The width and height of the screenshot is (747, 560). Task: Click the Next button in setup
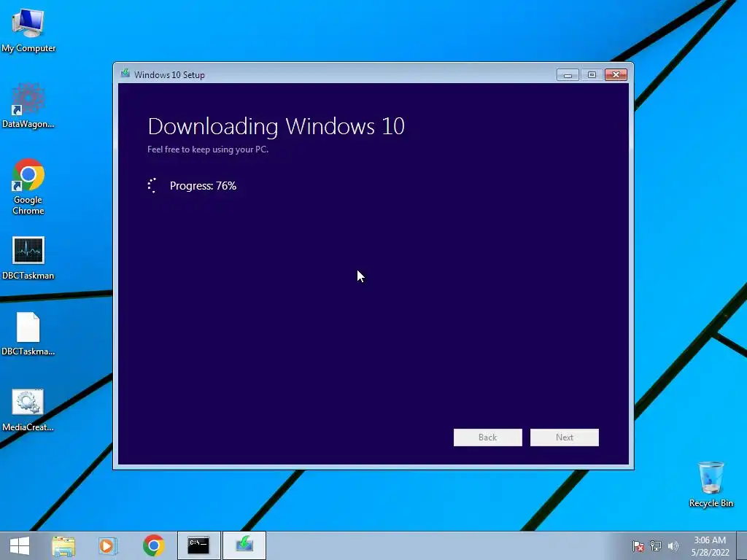coord(564,437)
